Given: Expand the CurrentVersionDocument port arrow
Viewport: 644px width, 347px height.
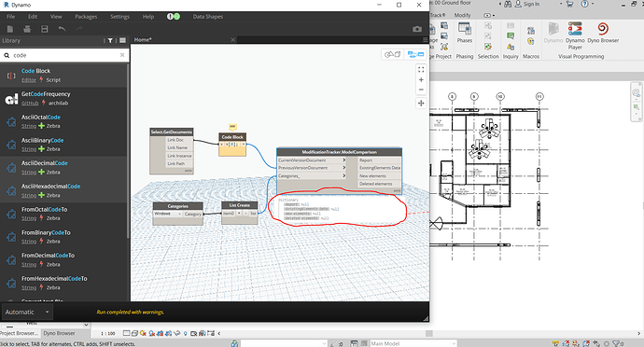Looking at the screenshot, I should coord(343,160).
